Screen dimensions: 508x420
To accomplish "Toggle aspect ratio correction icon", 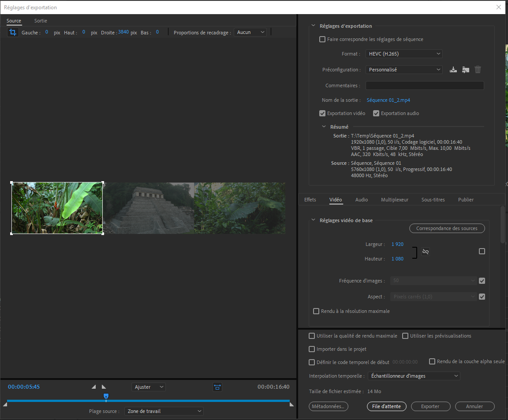I will [217, 387].
